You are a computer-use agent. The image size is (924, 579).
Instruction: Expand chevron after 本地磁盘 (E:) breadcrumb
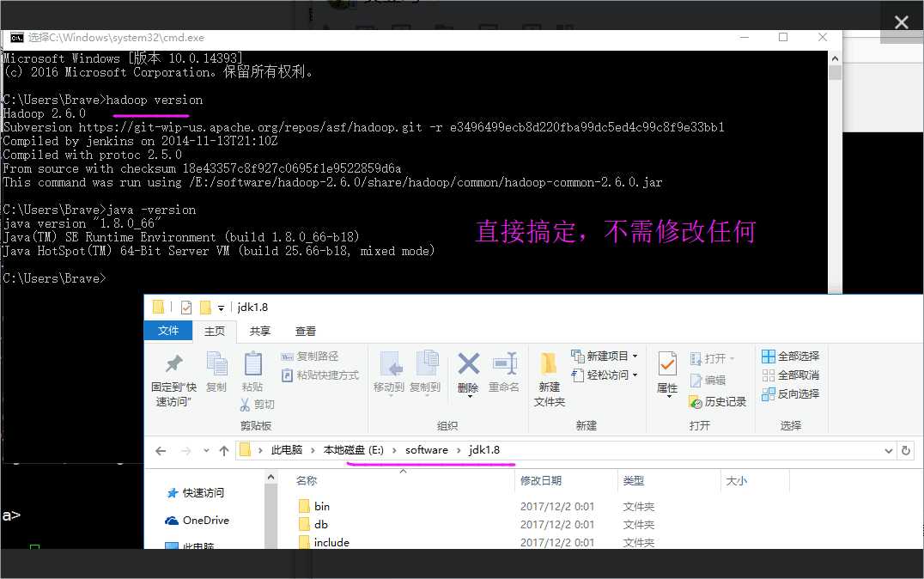(x=394, y=450)
